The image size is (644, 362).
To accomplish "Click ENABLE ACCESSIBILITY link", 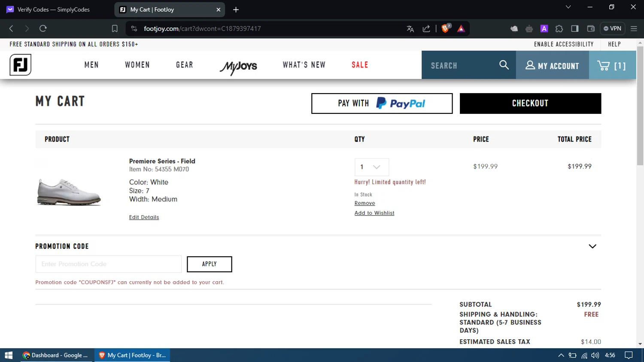I will point(564,44).
